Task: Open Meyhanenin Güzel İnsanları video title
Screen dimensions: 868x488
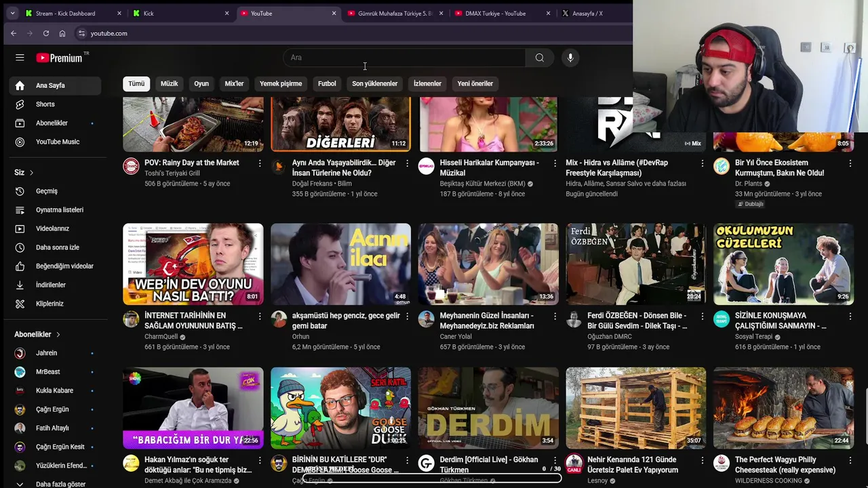Action: coord(487,321)
